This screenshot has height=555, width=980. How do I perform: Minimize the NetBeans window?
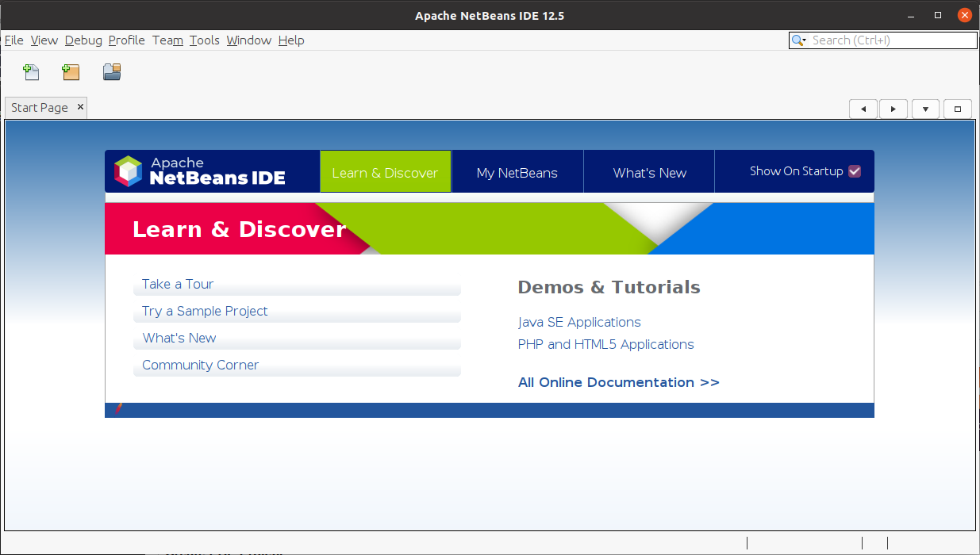[911, 15]
